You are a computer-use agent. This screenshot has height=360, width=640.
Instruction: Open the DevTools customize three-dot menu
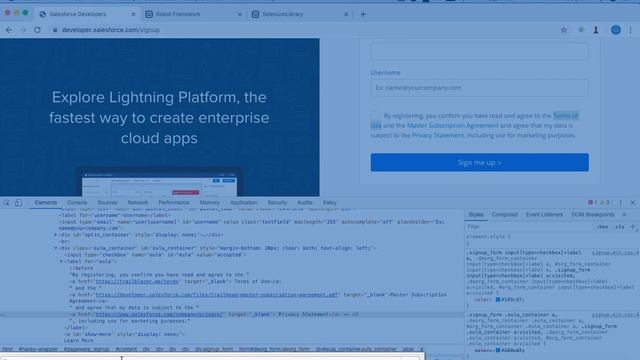pyautogui.click(x=620, y=202)
